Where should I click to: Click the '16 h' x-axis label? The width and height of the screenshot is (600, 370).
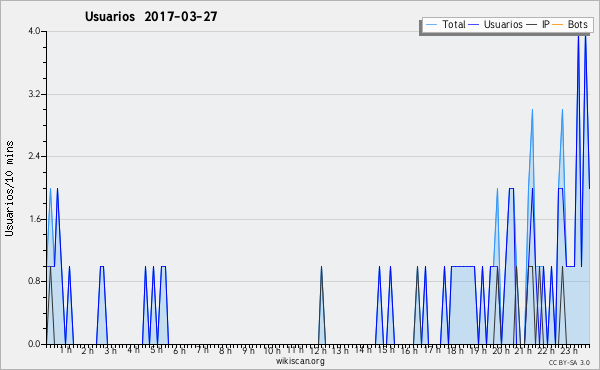tap(409, 350)
